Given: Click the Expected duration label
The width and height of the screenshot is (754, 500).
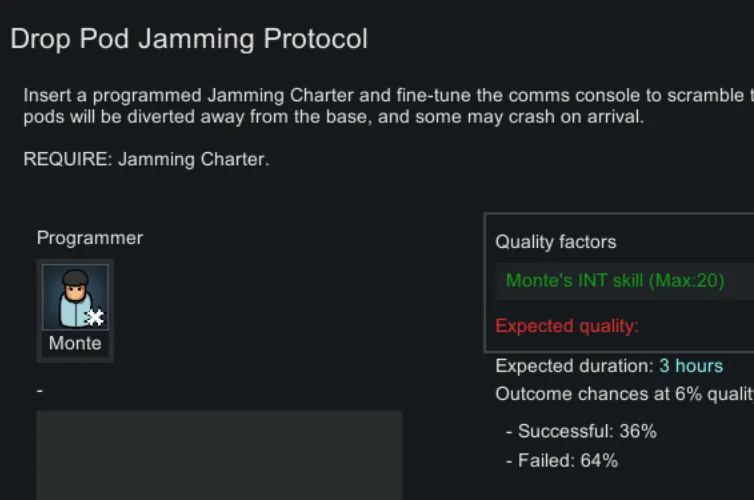Looking at the screenshot, I should point(575,366).
